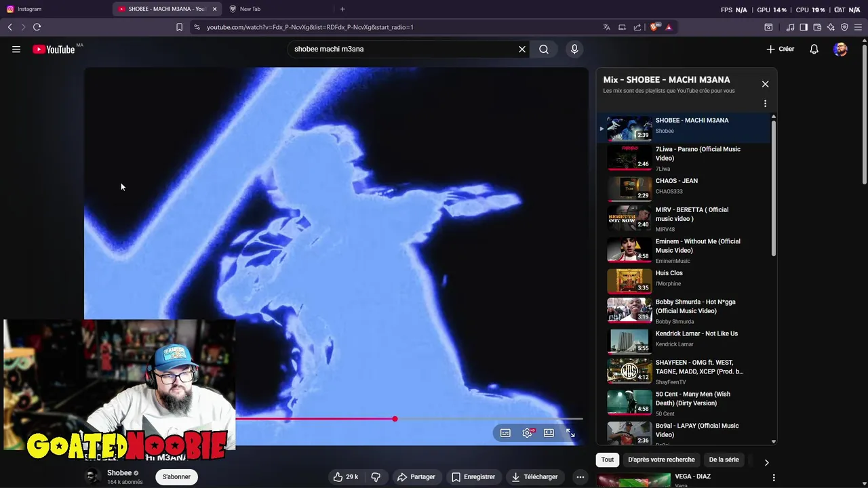Viewport: 868px width, 488px height.
Task: Open the notifications bell
Action: coord(814,49)
